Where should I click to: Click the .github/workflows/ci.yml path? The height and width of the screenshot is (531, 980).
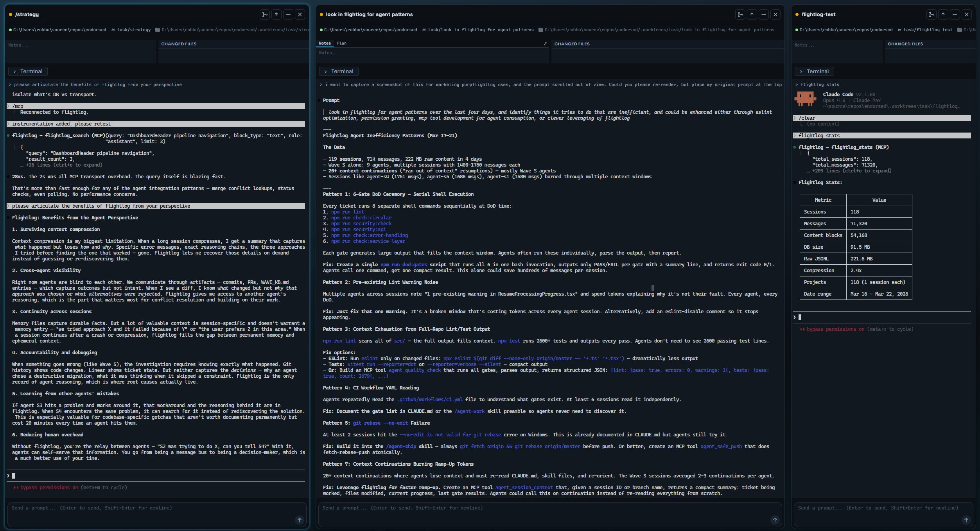tap(430, 400)
